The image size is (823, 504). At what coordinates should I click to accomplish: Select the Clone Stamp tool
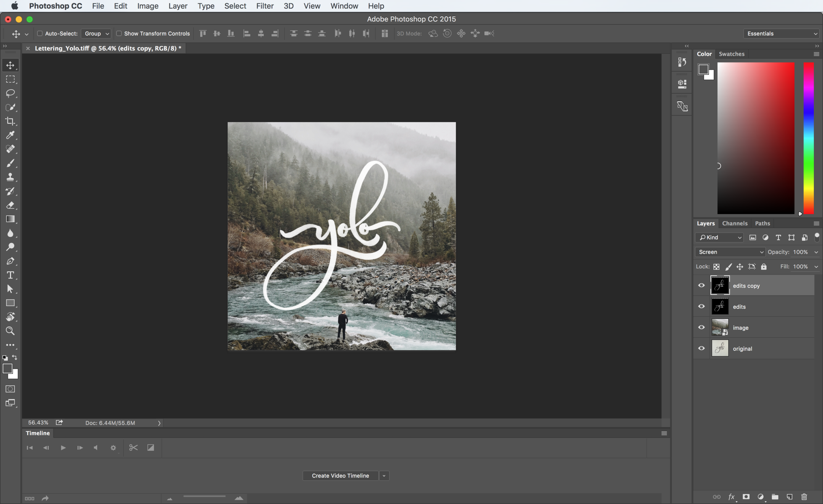[x=10, y=177]
